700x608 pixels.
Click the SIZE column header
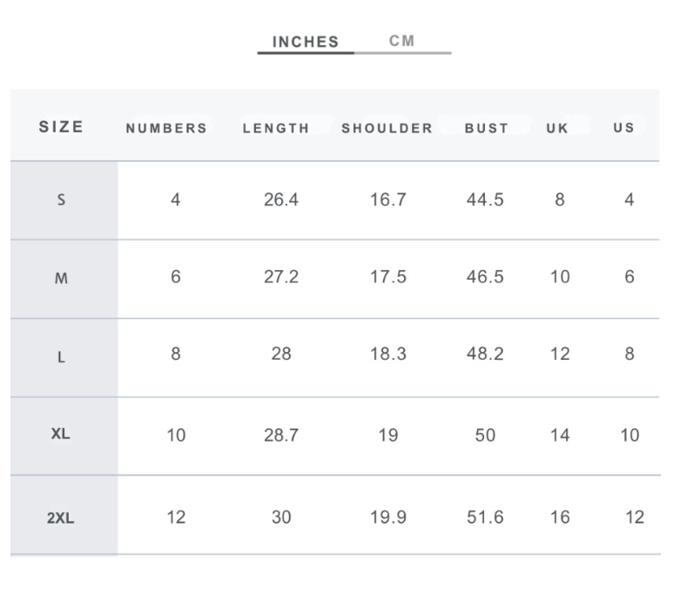(x=61, y=127)
